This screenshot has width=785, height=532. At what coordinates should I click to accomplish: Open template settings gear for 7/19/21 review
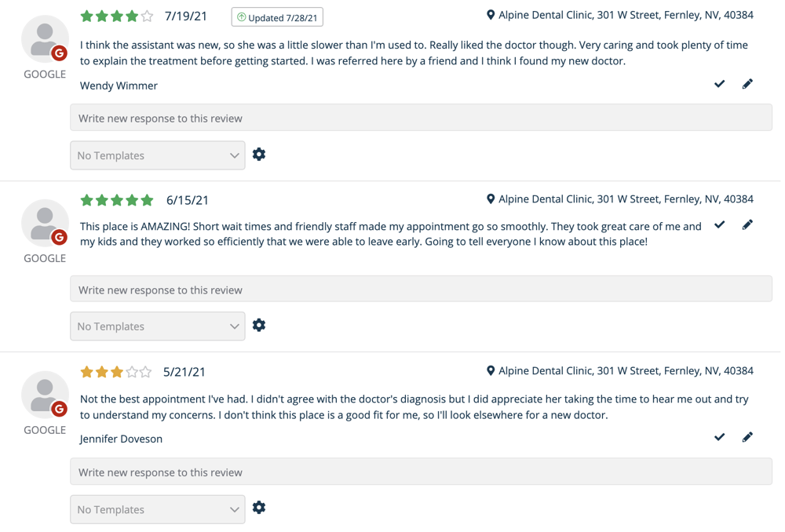tap(259, 155)
